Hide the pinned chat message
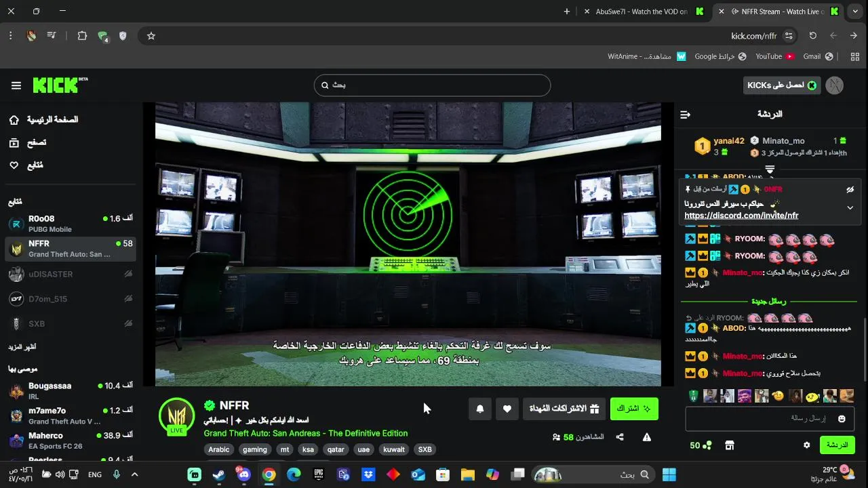Image resolution: width=868 pixels, height=488 pixels. [x=850, y=190]
